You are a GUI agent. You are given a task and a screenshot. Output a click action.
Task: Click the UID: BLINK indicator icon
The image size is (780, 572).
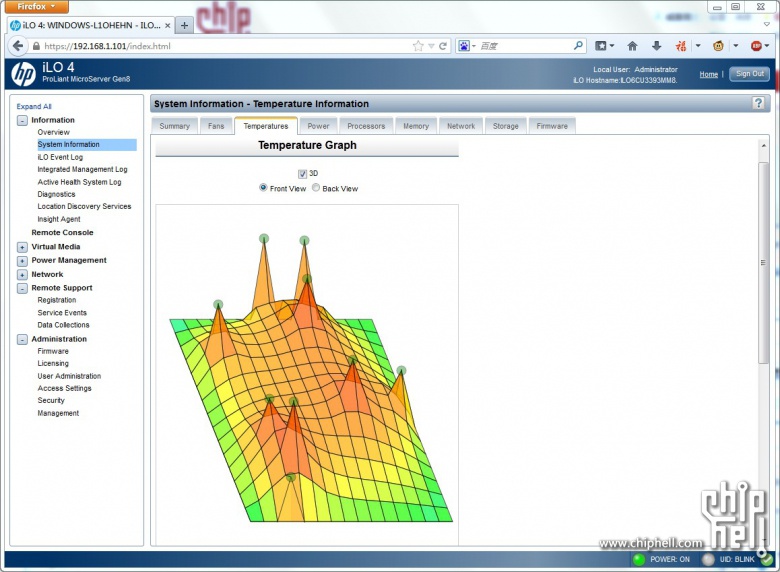tap(708, 560)
